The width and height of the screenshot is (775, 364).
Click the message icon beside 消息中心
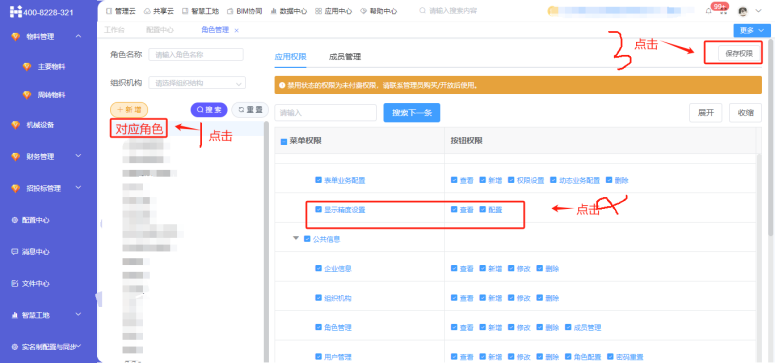coord(15,252)
